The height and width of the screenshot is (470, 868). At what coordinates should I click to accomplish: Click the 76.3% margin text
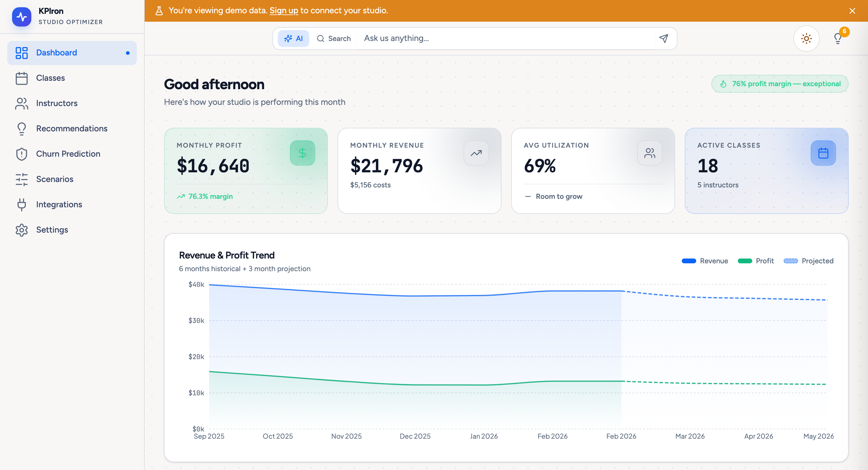tap(210, 196)
